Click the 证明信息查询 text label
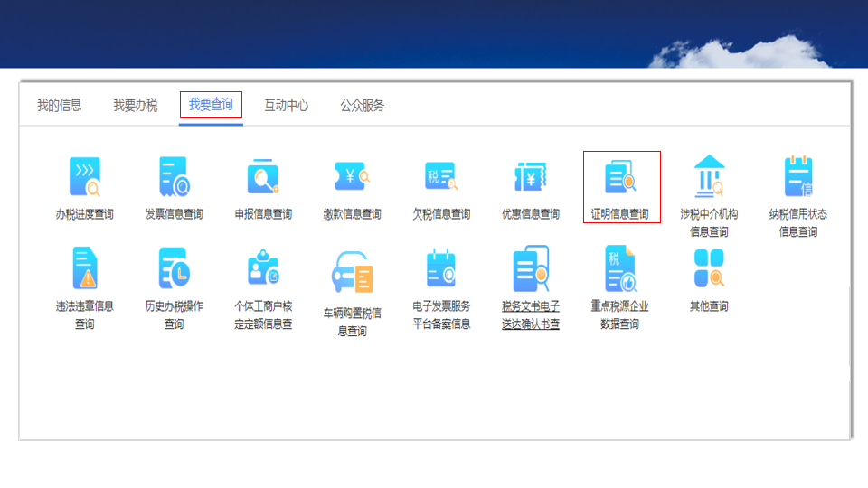 (x=619, y=214)
